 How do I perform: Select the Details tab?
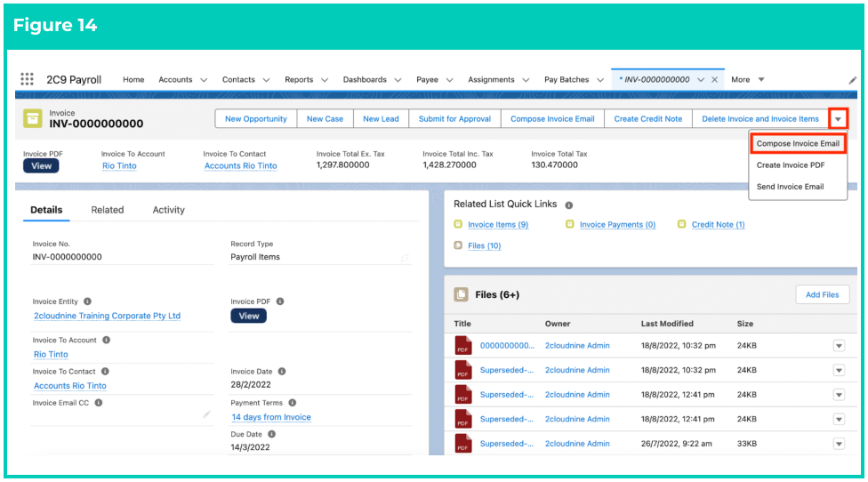pos(46,210)
